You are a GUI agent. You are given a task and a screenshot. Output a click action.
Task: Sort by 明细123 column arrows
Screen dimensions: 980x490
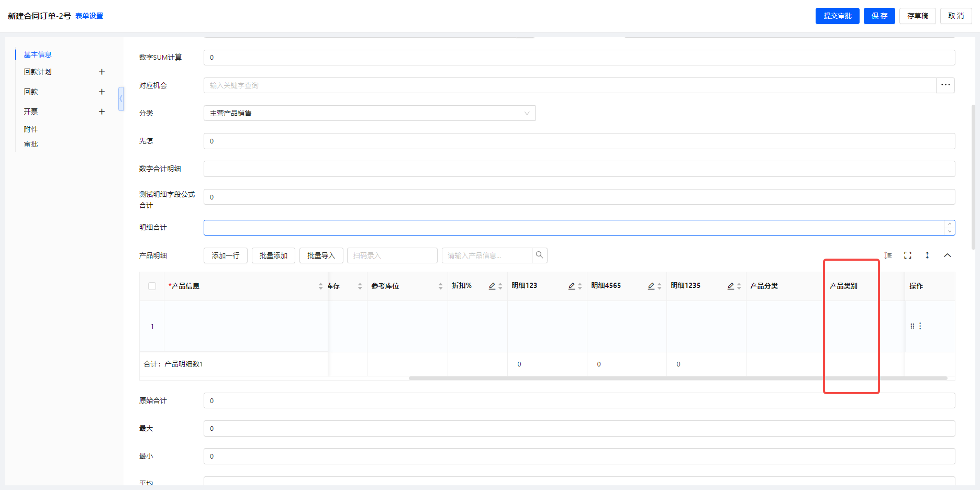pos(580,286)
